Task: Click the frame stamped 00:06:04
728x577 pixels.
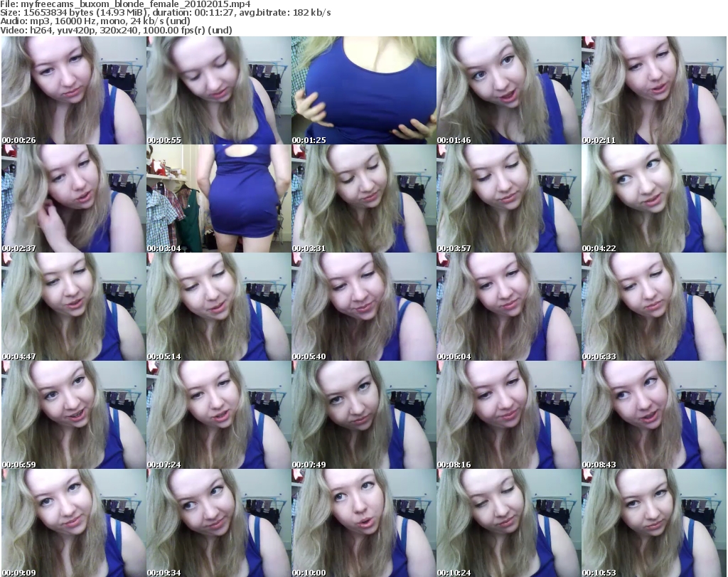Action: (509, 307)
